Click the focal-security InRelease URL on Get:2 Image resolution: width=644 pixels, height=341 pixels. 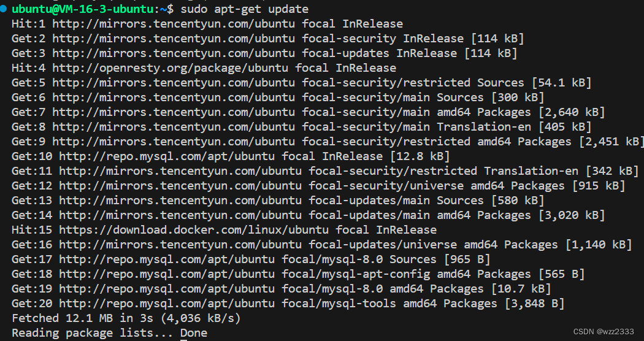point(174,38)
